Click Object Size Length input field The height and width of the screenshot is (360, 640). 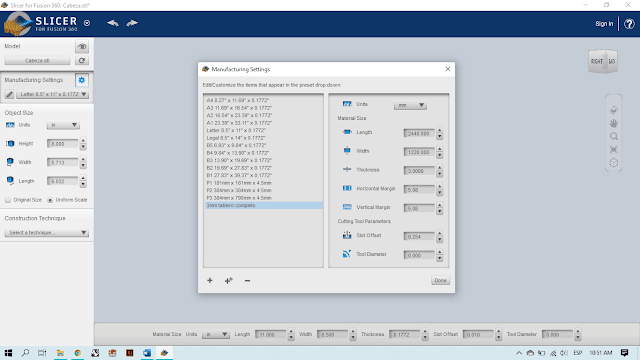tap(62, 181)
